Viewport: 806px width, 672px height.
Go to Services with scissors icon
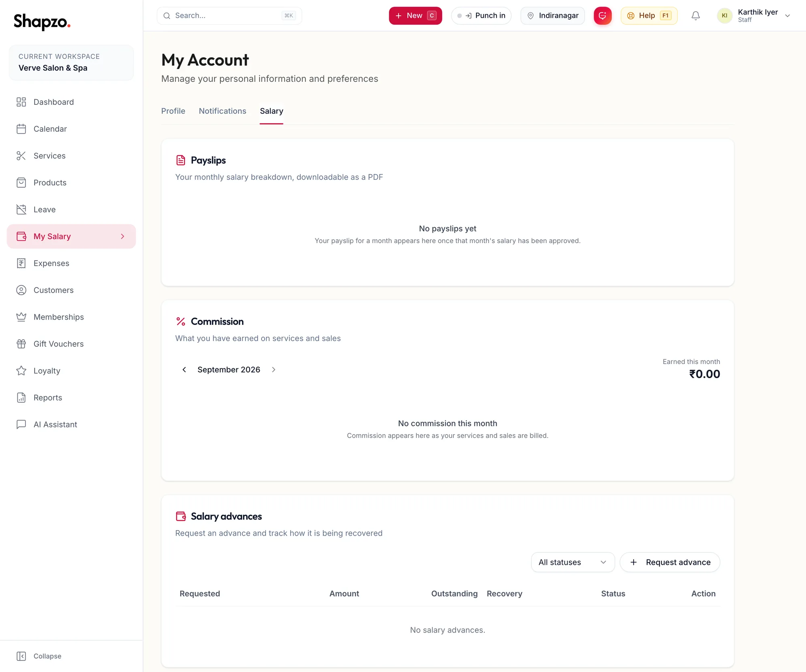pos(71,156)
